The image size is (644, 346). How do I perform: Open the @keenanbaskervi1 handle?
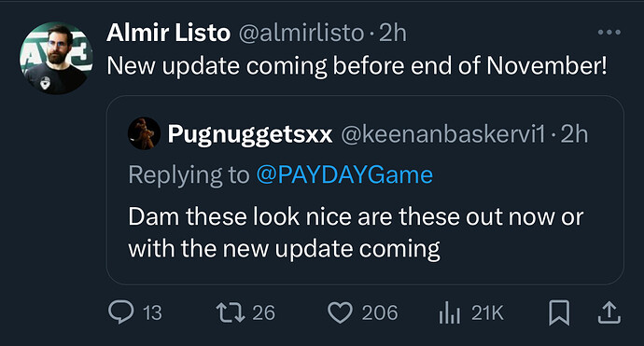(x=443, y=133)
